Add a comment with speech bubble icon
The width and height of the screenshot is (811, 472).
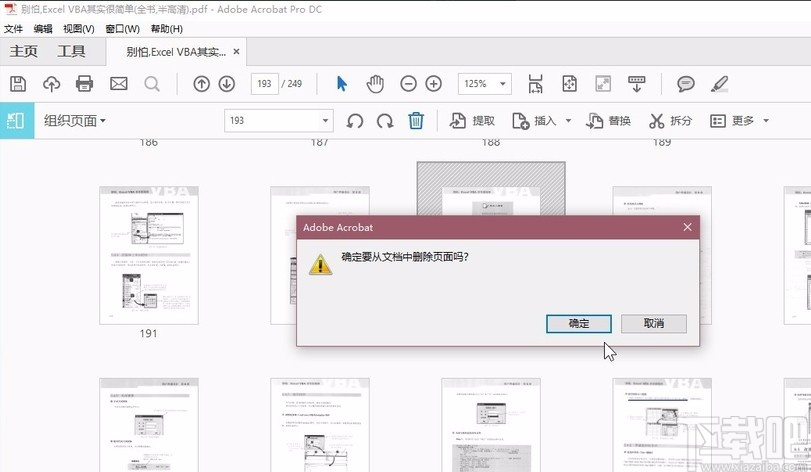point(686,84)
